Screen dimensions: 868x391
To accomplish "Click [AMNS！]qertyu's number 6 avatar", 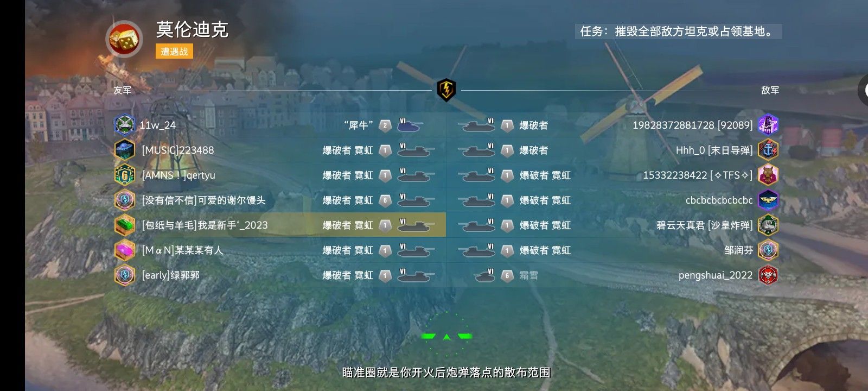I will tap(125, 175).
